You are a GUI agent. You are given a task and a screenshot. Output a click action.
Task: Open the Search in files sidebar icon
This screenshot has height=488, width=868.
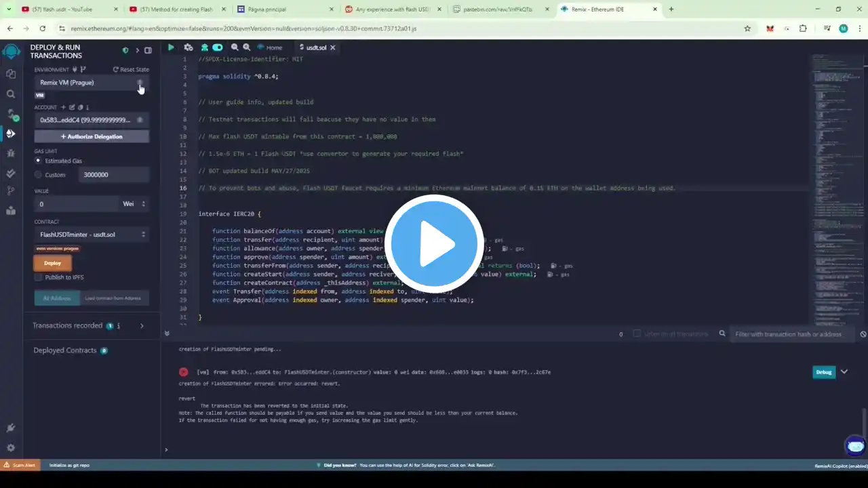tap(11, 94)
